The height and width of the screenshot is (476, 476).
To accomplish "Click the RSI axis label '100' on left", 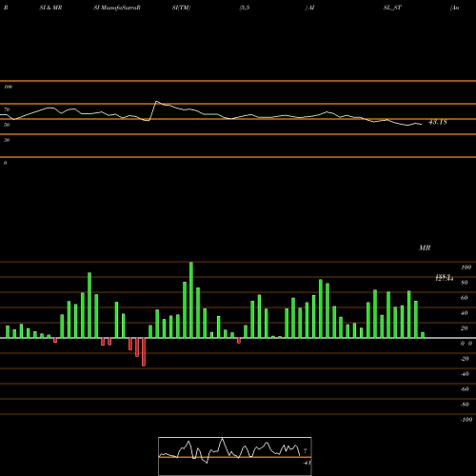I will [x=8, y=87].
